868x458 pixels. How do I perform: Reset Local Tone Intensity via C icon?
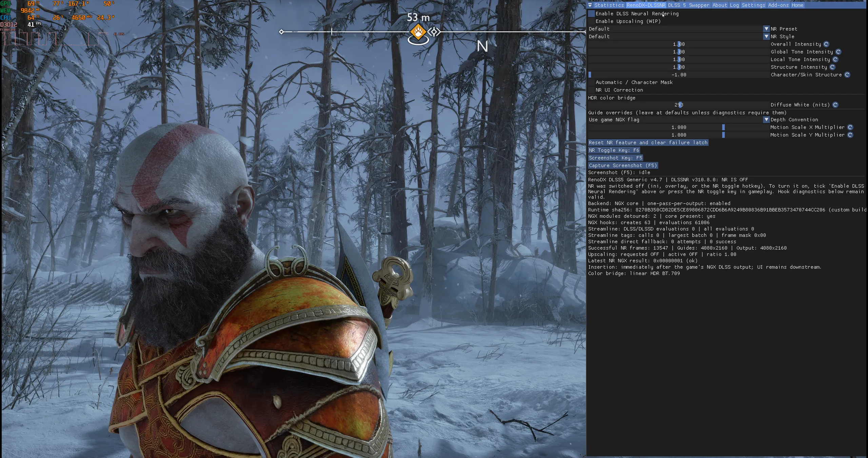pos(835,59)
